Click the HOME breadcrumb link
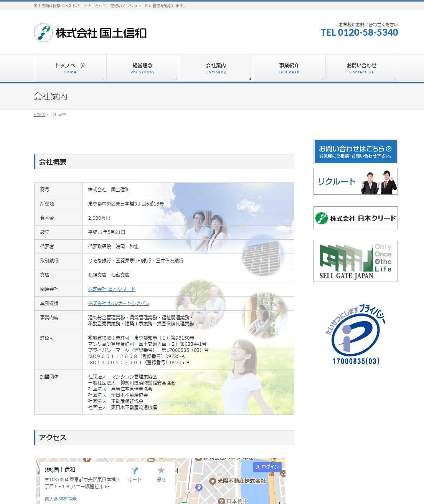This screenshot has height=504, width=424. point(39,114)
